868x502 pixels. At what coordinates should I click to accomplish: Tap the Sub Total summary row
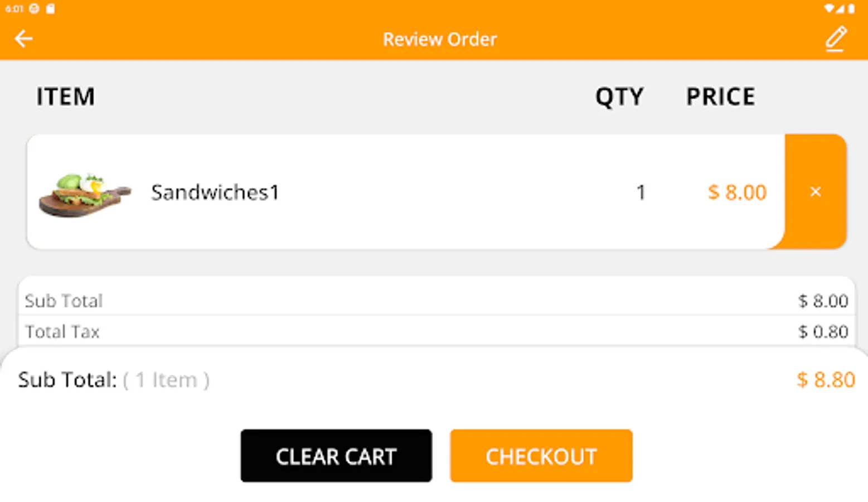437,301
